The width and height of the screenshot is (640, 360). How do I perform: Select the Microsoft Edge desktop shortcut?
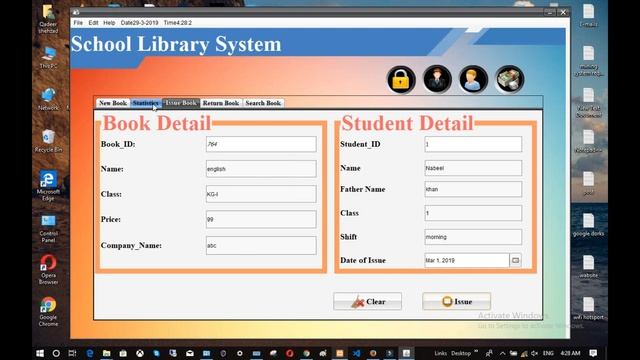tap(48, 186)
